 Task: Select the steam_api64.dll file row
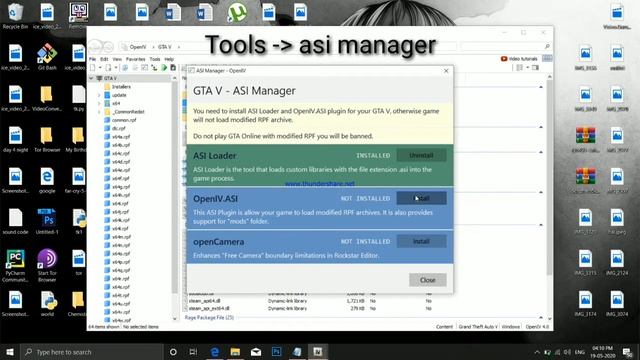tap(310, 301)
